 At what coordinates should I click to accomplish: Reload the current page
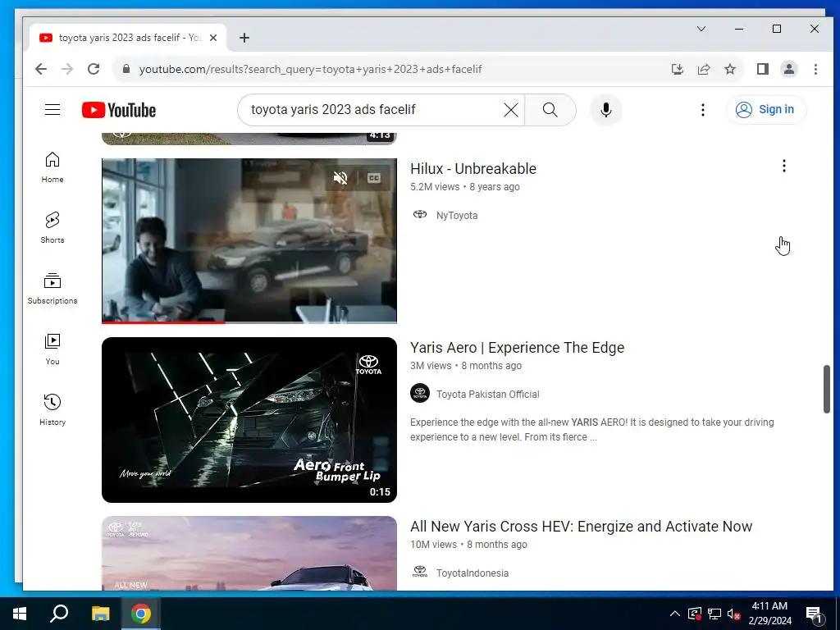tap(94, 69)
